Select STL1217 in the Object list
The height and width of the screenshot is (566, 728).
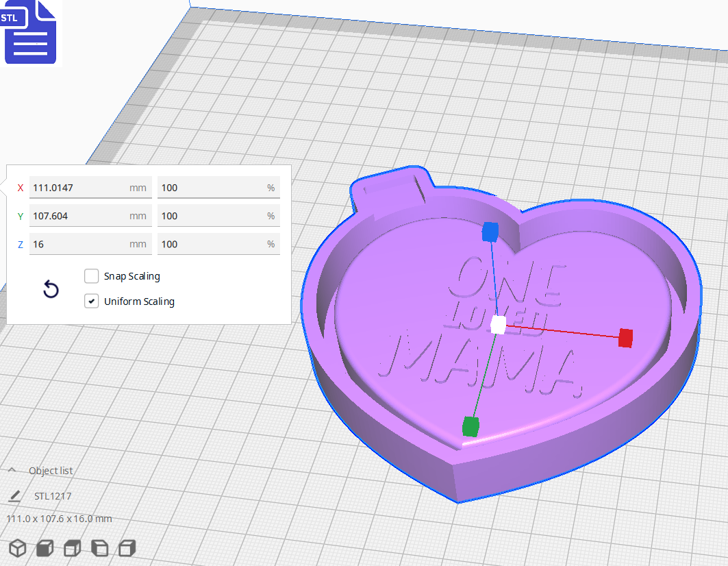pos(53,495)
